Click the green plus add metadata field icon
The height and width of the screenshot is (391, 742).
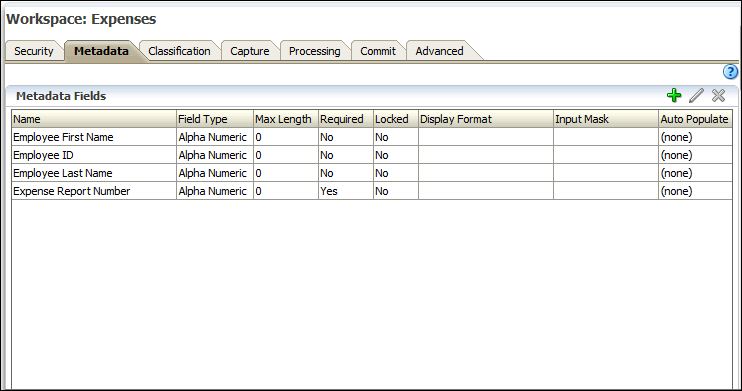click(674, 96)
